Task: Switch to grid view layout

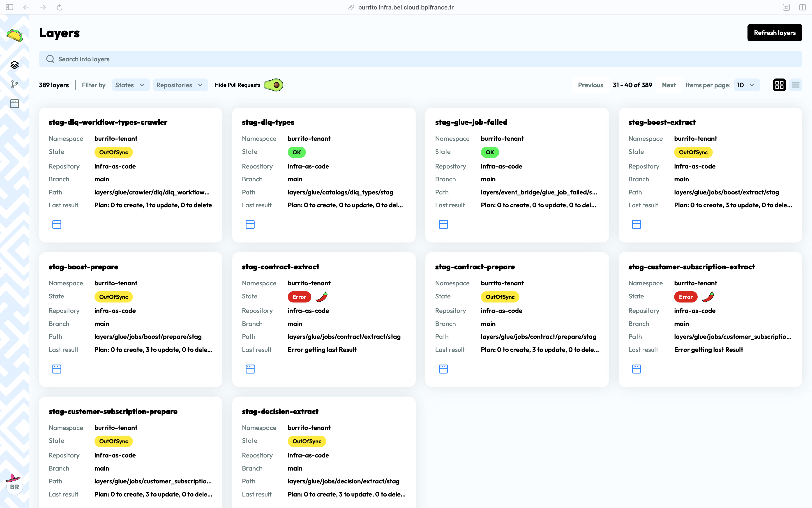Action: (779, 85)
